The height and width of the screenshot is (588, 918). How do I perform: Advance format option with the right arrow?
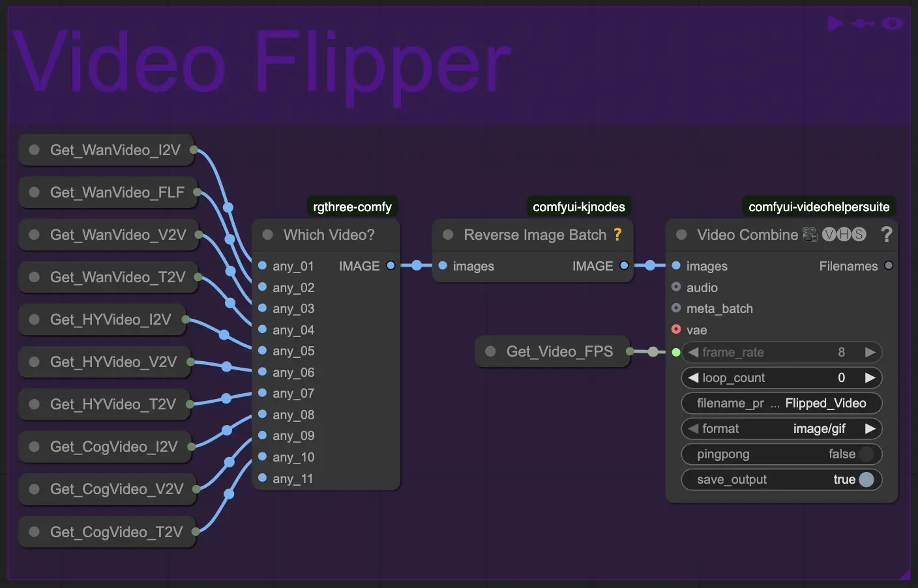click(x=870, y=429)
